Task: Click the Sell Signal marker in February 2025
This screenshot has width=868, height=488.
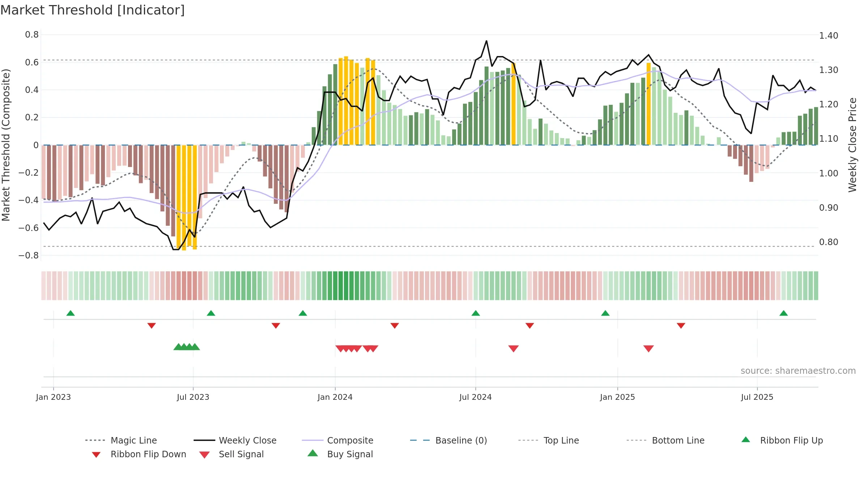Action: (648, 348)
